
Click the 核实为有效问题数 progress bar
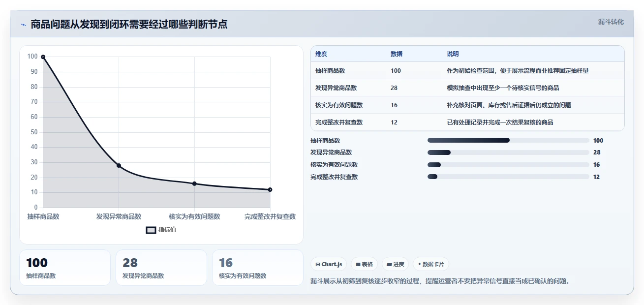508,165
